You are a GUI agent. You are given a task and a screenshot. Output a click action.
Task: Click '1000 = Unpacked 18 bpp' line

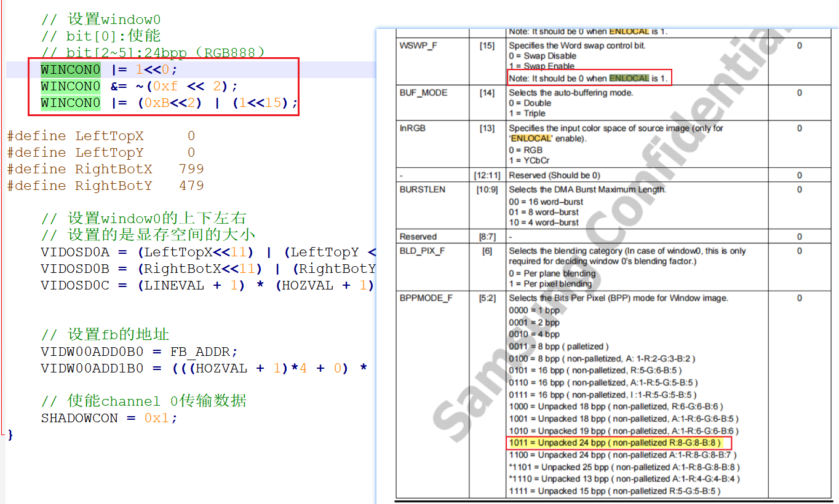(616, 407)
